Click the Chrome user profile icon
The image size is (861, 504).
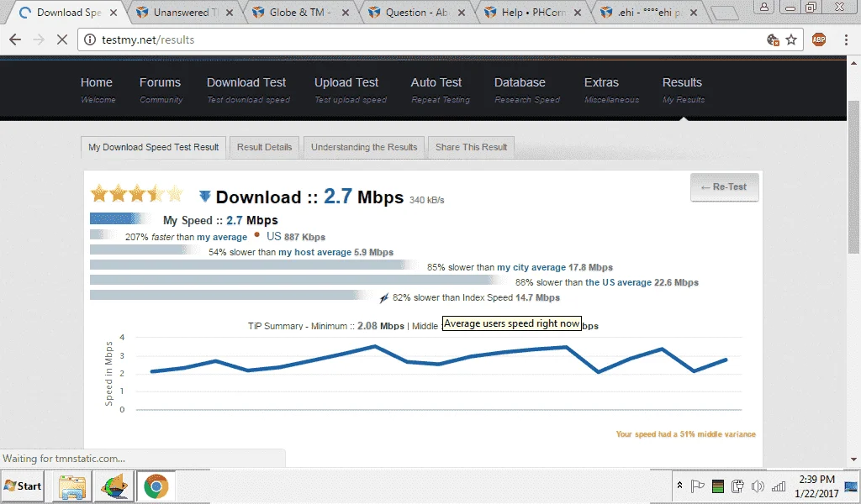(763, 7)
